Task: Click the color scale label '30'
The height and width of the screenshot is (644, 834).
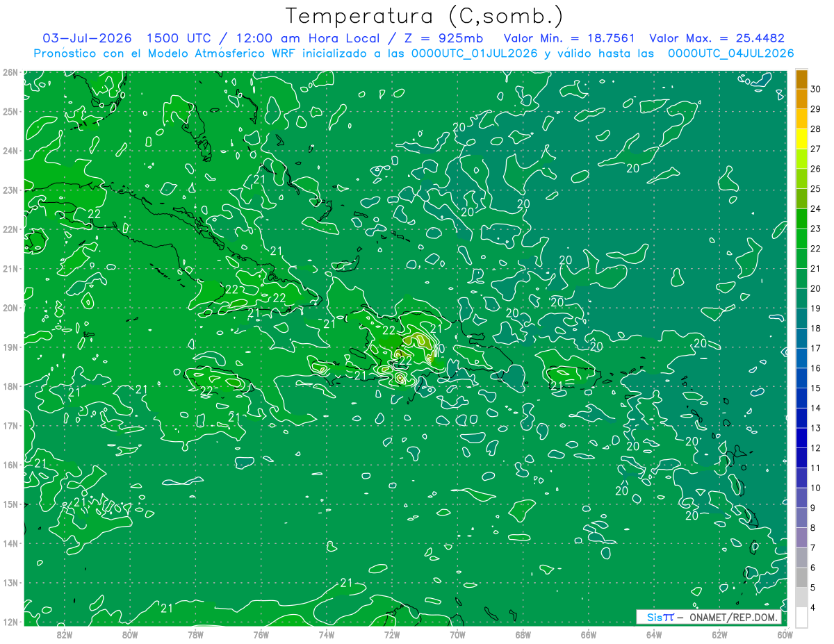Action: [816, 89]
